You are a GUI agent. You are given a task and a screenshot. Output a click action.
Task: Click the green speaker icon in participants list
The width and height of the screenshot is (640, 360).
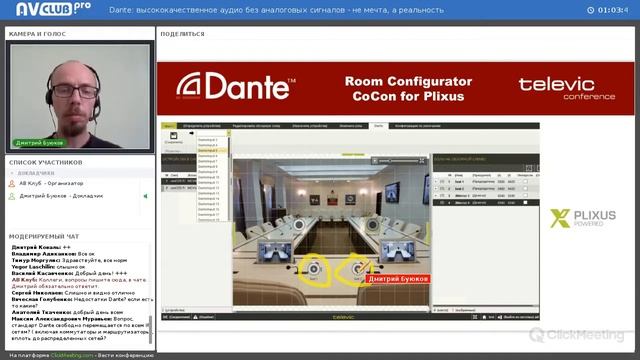(145, 196)
